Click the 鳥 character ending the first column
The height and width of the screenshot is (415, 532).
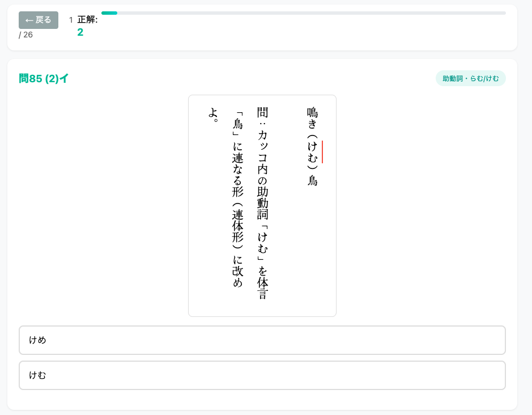click(312, 181)
